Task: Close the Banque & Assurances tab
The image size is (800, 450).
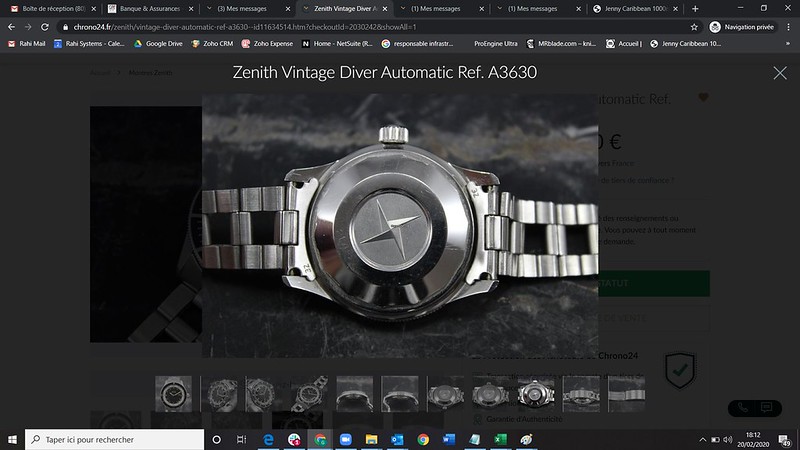Action: pos(191,9)
